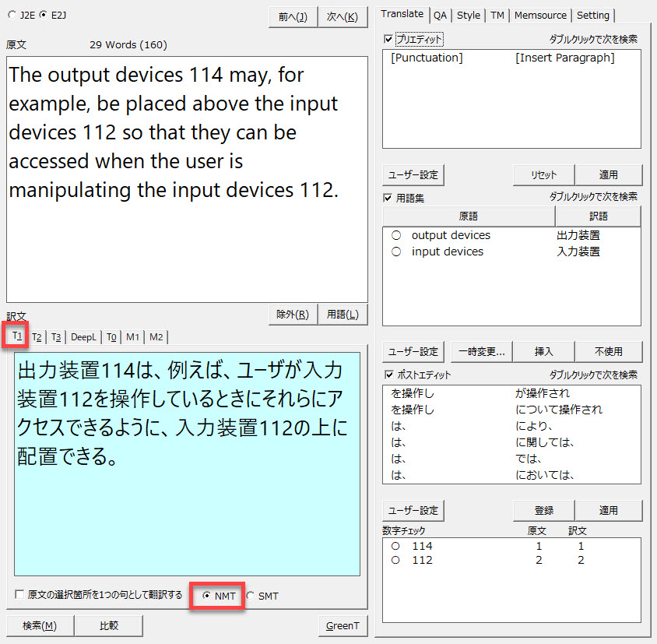The height and width of the screenshot is (644, 657).
Task: Toggle the 用語集 checkbox
Action: click(389, 198)
